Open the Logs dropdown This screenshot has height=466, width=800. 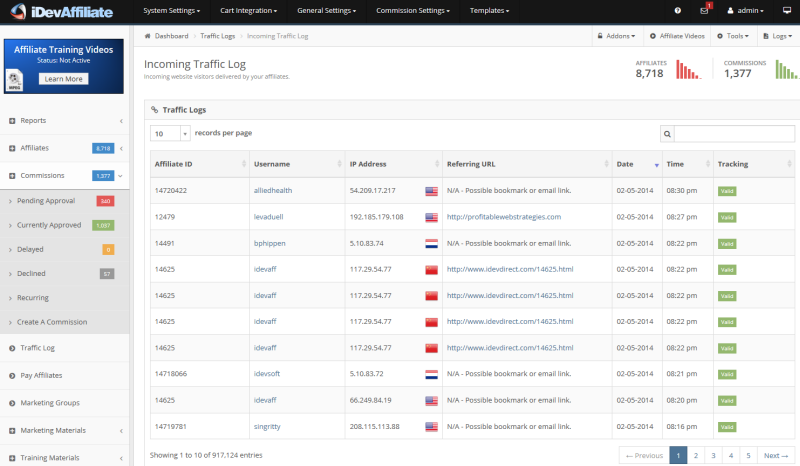[x=778, y=36]
